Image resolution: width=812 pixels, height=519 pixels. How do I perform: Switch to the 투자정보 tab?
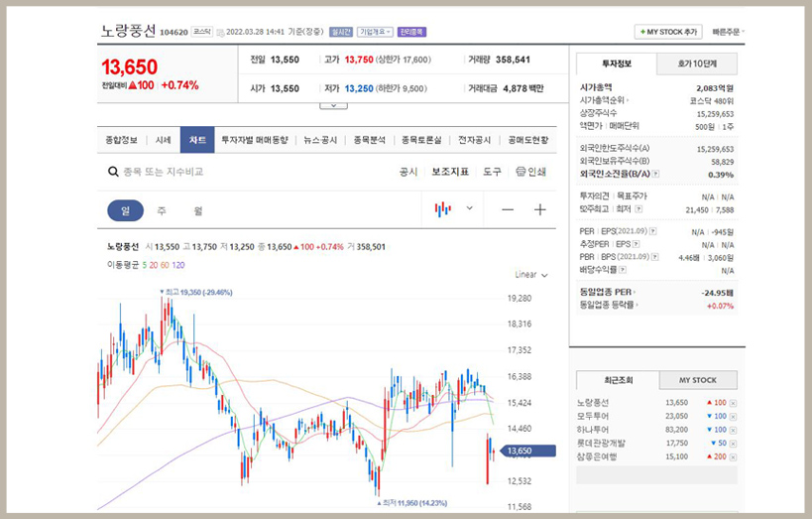pos(617,64)
